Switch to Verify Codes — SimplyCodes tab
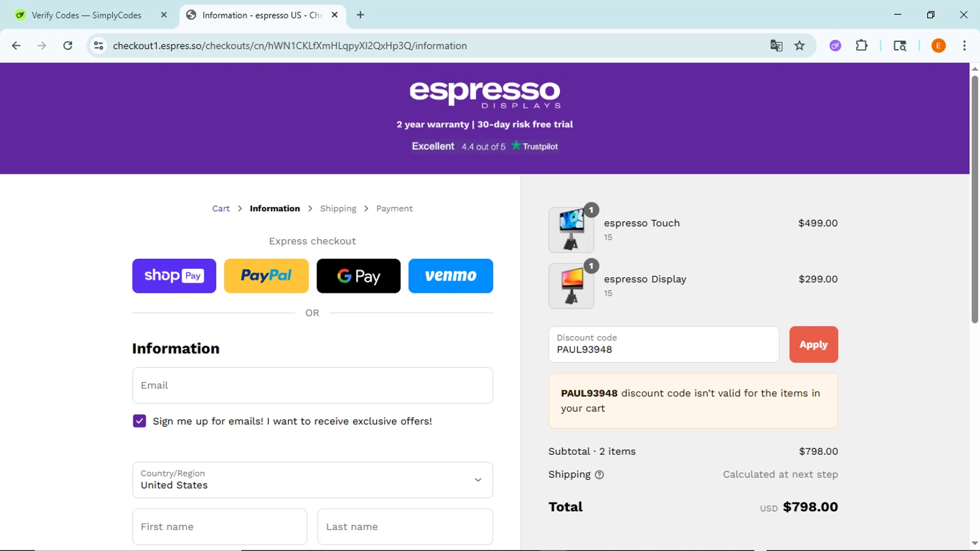Image resolution: width=980 pixels, height=551 pixels. click(x=86, y=15)
